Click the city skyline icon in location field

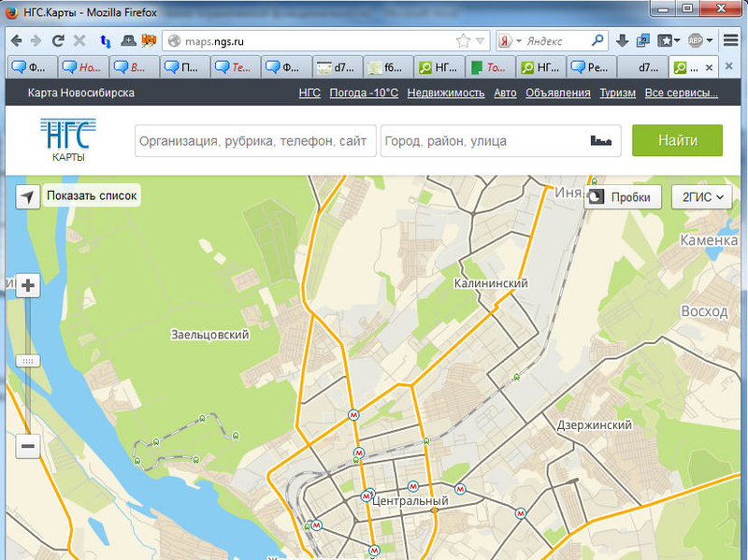[x=604, y=140]
